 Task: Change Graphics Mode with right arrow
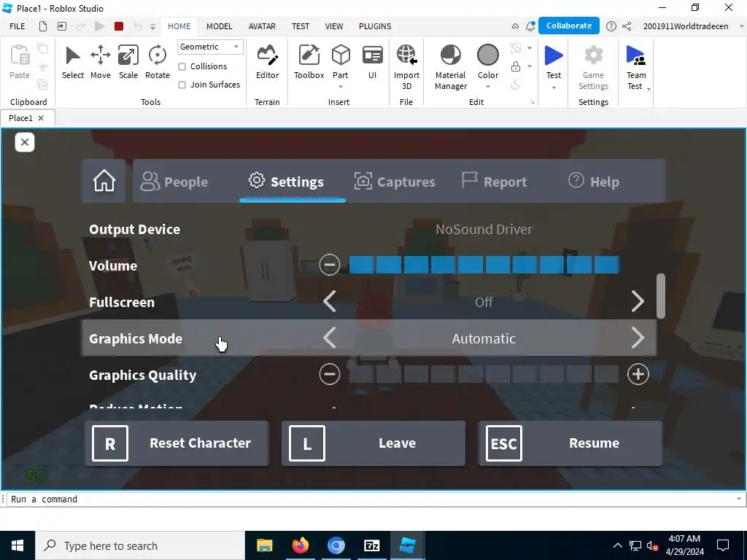[x=638, y=338]
